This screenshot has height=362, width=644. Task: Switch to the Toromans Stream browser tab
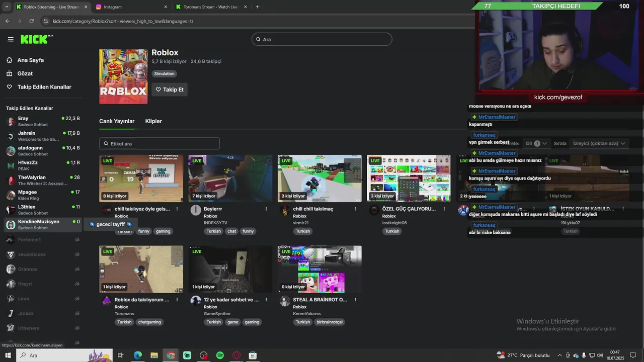211,7
